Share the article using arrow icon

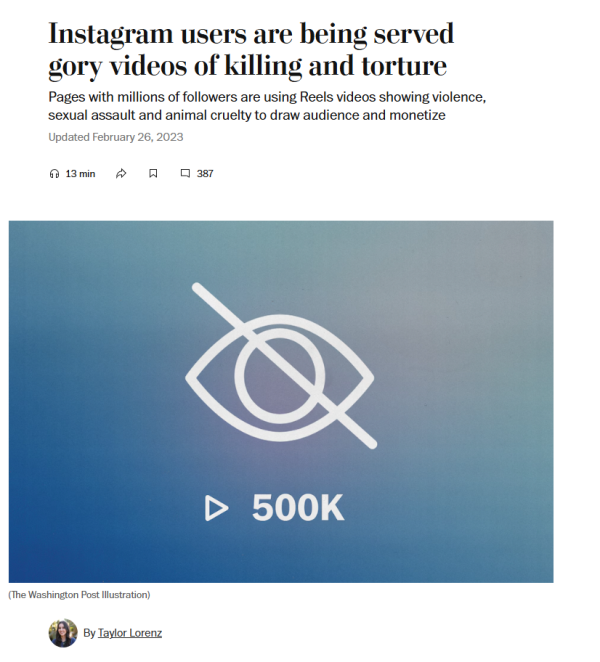pyautogui.click(x=121, y=174)
